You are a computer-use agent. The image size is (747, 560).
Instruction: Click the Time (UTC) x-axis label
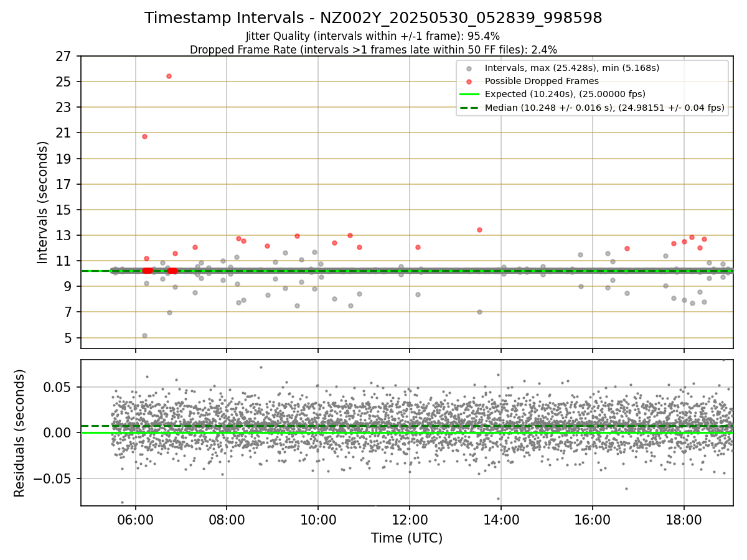[x=406, y=538]
